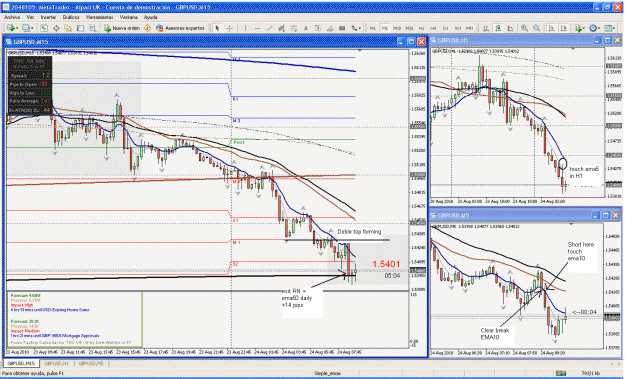Select the Text 'A' drawing tool
Viewport: 625px width, 379px height.
306,28
